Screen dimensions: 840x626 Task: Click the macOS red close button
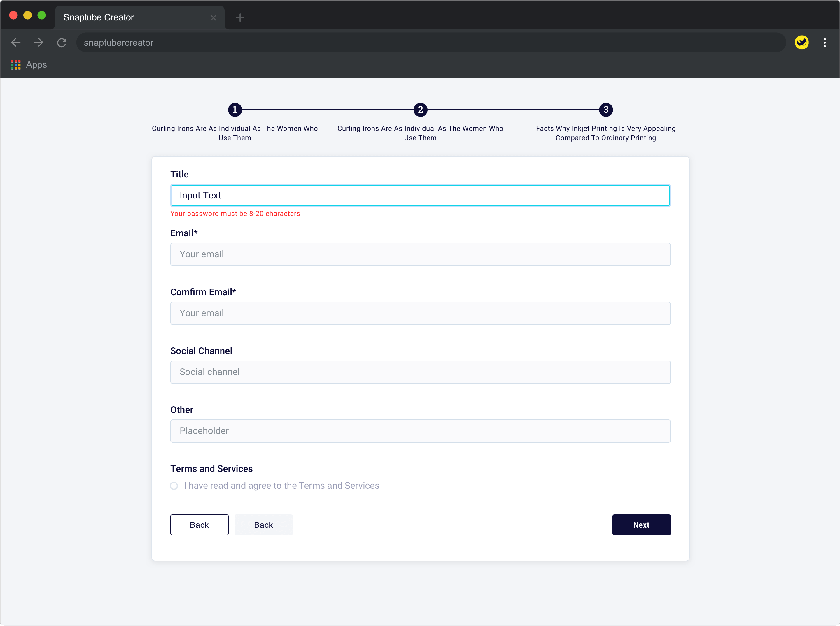point(13,15)
